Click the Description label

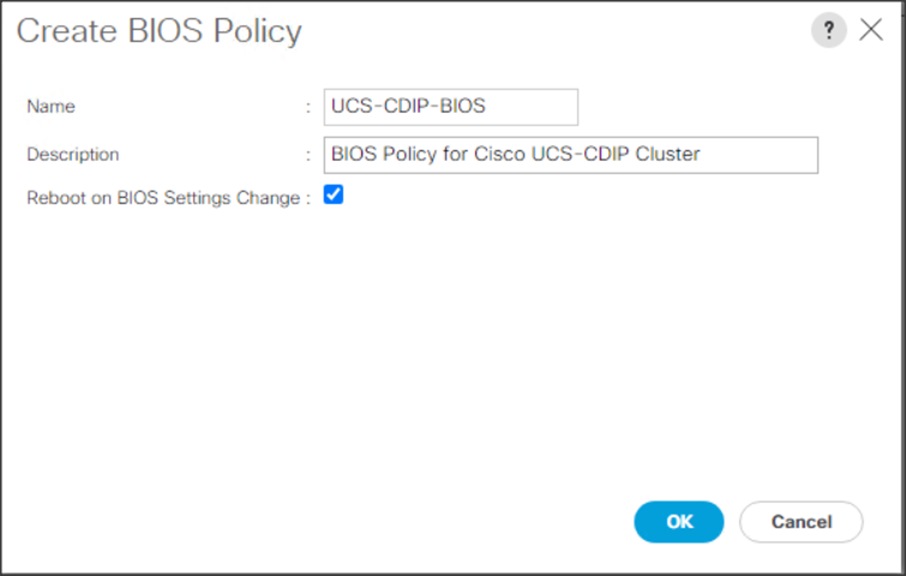(72, 154)
